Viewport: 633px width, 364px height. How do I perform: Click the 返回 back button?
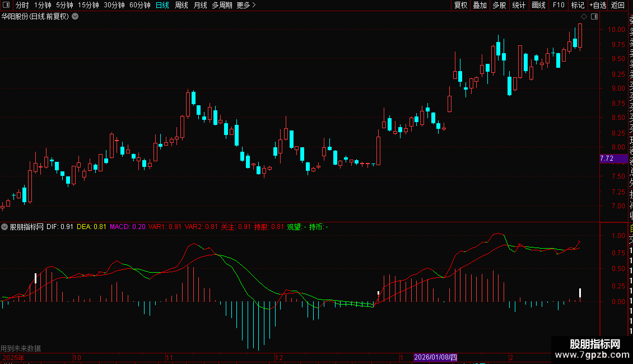pos(618,5)
